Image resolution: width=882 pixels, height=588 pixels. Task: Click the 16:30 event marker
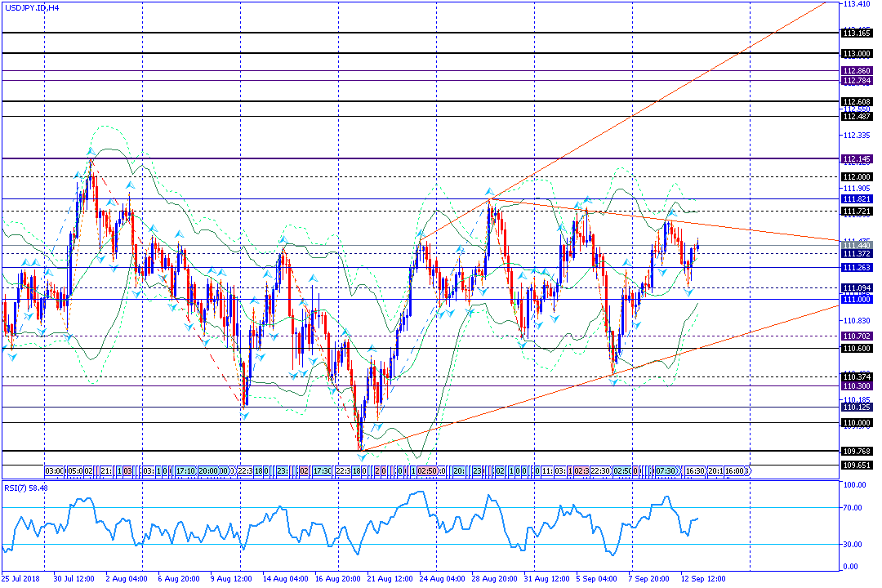[695, 471]
